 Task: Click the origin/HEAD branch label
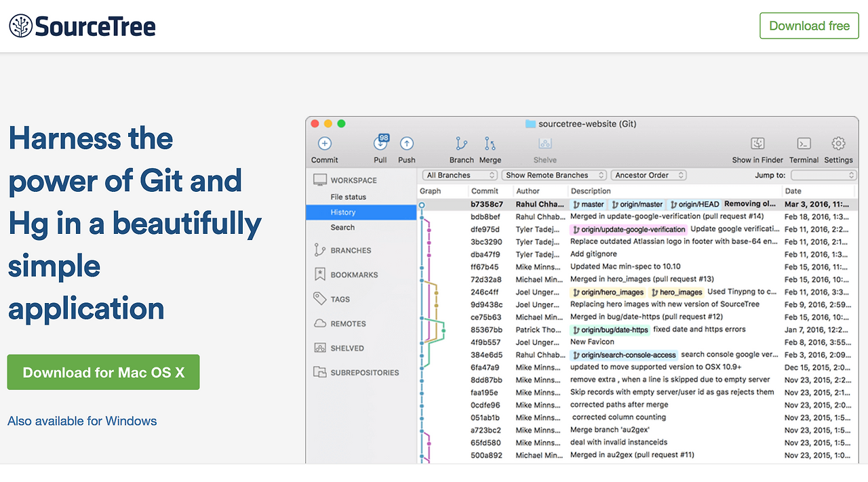click(x=694, y=204)
